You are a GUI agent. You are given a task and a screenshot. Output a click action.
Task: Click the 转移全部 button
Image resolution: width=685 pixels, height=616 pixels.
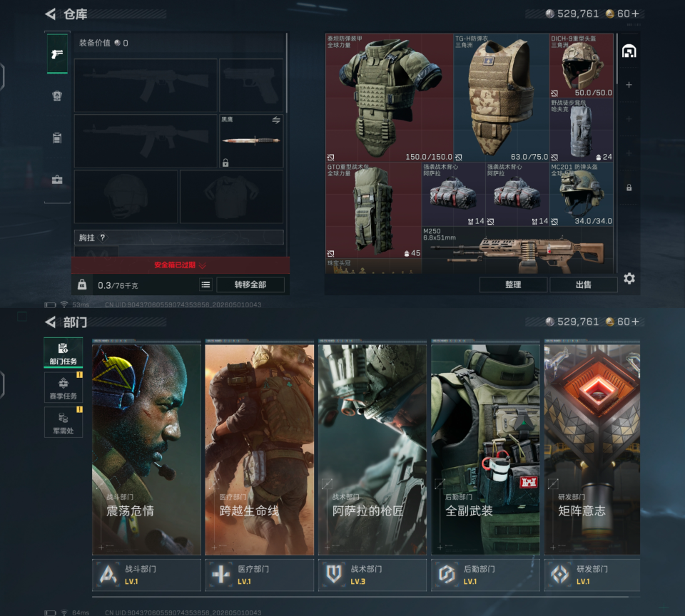click(250, 284)
